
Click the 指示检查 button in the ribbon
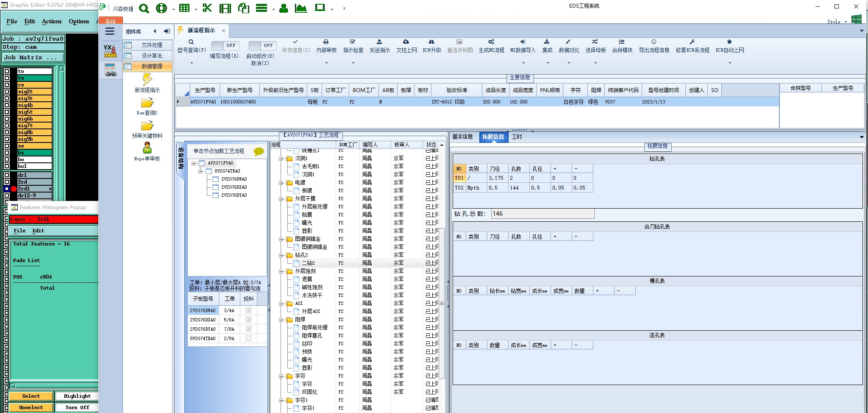(353, 46)
